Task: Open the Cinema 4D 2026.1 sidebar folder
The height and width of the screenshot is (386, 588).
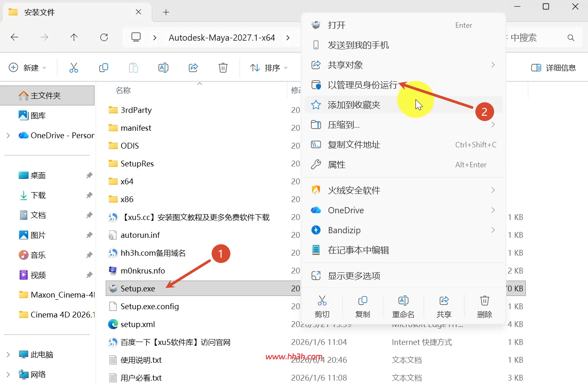Action: [x=56, y=315]
